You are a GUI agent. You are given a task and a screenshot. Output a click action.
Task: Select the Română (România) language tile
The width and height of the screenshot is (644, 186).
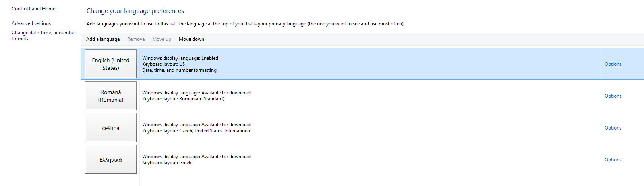pos(111,96)
